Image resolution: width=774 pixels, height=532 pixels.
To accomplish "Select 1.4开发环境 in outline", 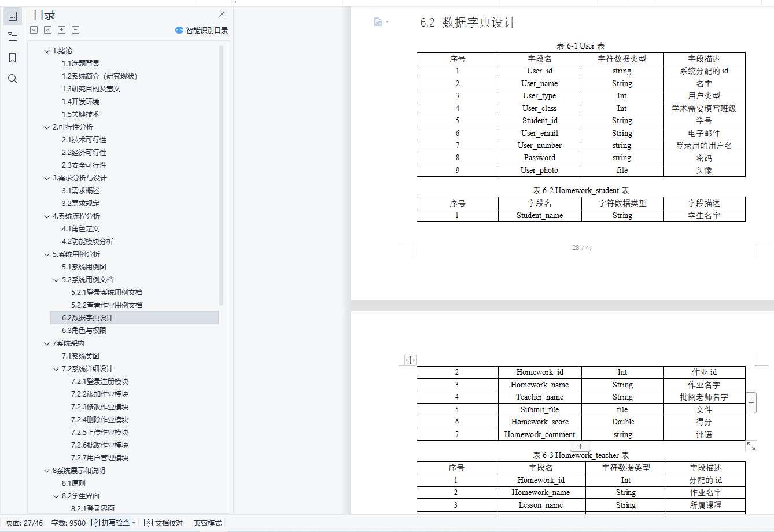I will pyautogui.click(x=80, y=102).
